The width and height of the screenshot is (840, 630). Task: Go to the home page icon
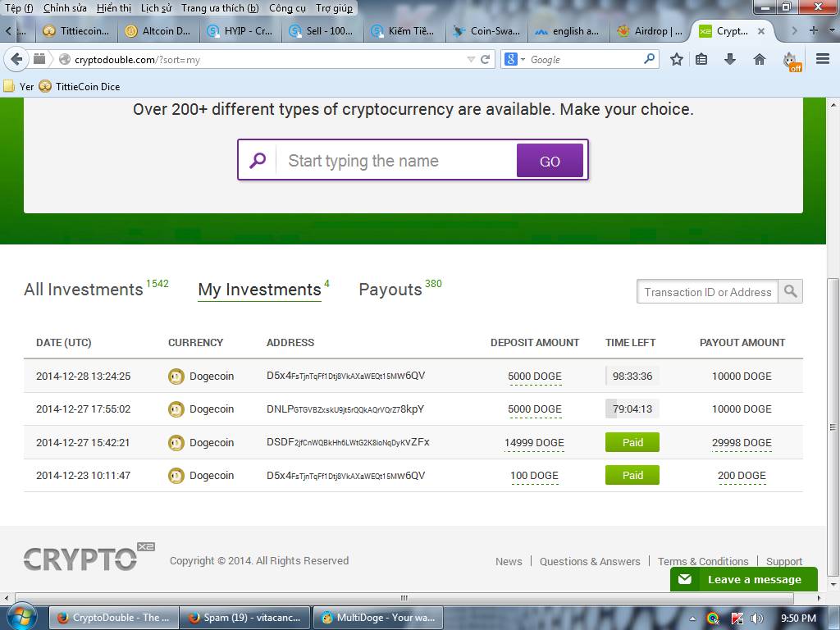(x=759, y=59)
